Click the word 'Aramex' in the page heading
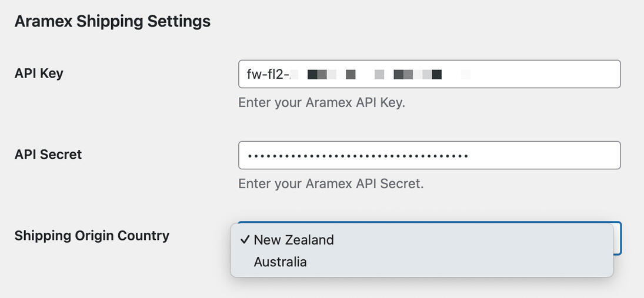This screenshot has width=644, height=298. pyautogui.click(x=43, y=21)
